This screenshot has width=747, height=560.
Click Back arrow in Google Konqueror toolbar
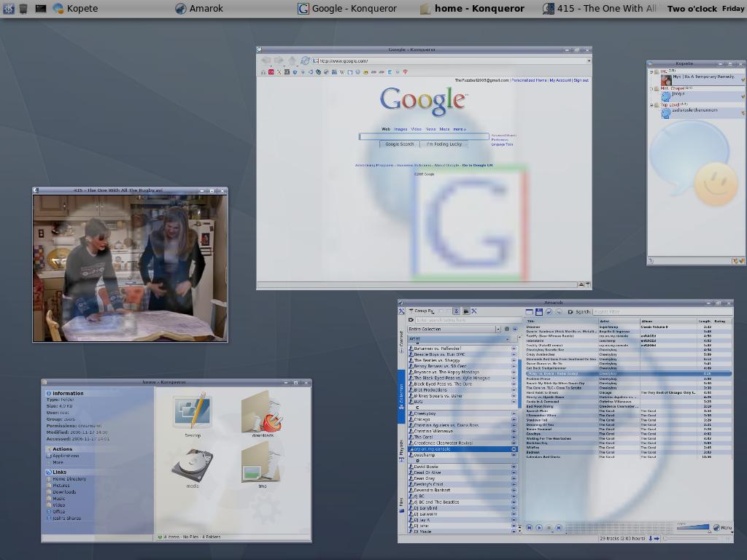266,61
